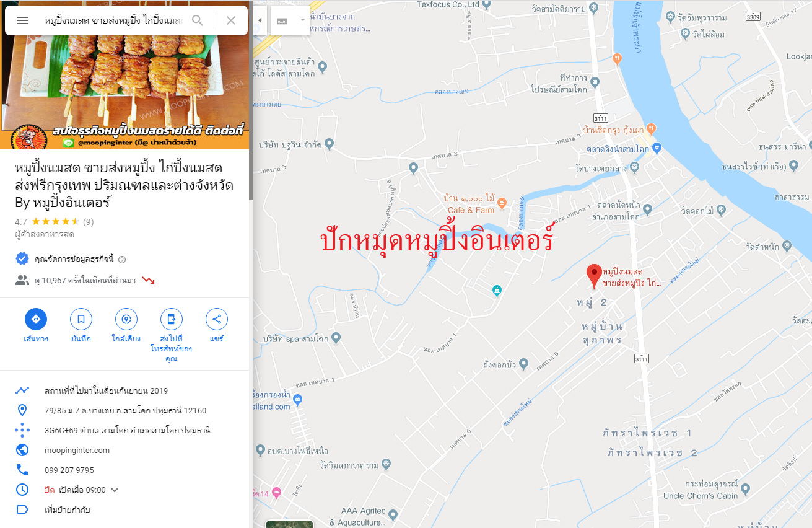Open the hamburger main menu
812x528 pixels.
[x=22, y=20]
